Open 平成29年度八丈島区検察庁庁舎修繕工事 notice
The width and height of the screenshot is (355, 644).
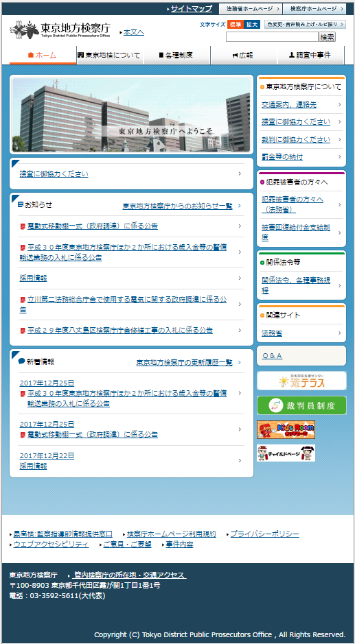click(x=120, y=330)
